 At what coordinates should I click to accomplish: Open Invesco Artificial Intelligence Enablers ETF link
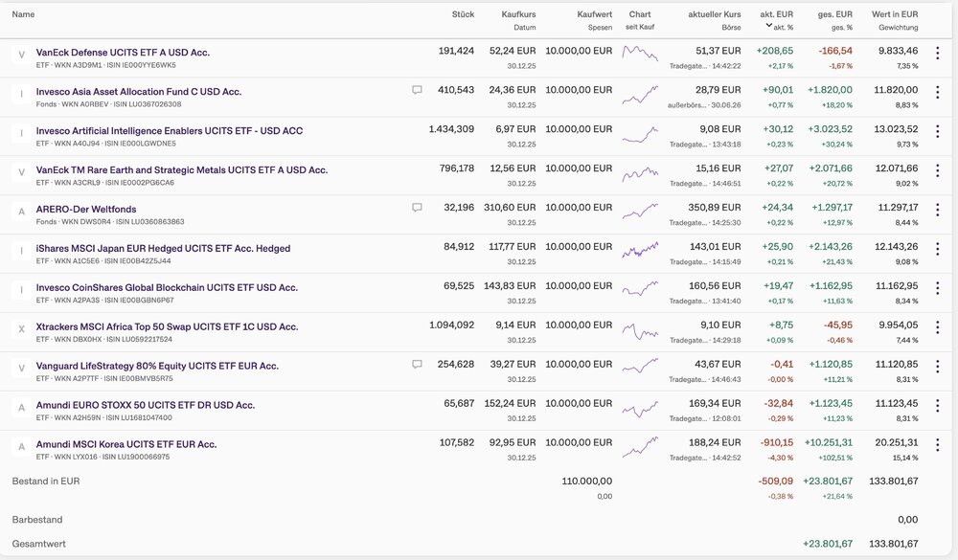[170, 131]
